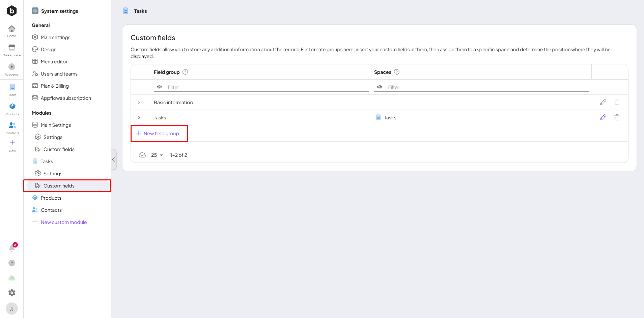The width and height of the screenshot is (644, 318).
Task: Edit the Basic information field group
Action: (x=603, y=102)
